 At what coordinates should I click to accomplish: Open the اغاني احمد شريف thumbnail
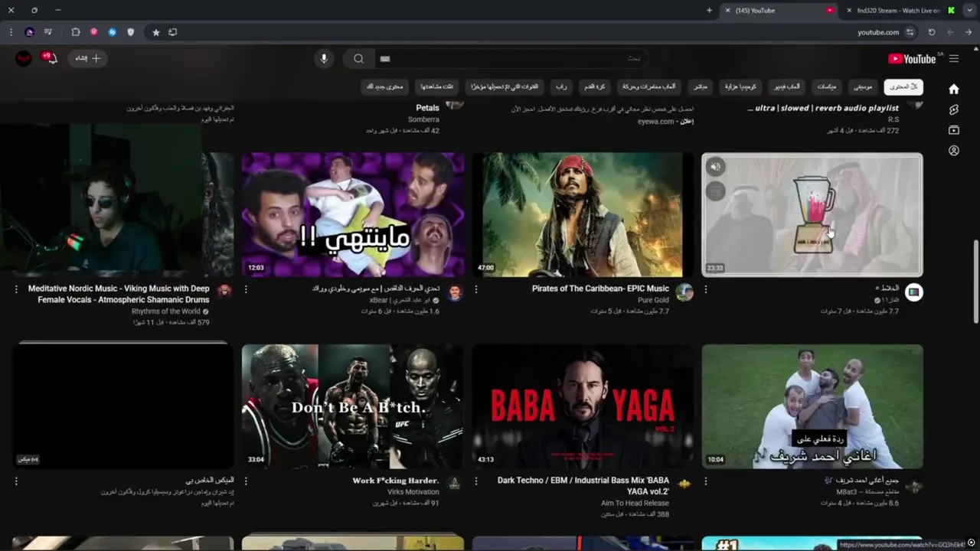[x=812, y=406]
